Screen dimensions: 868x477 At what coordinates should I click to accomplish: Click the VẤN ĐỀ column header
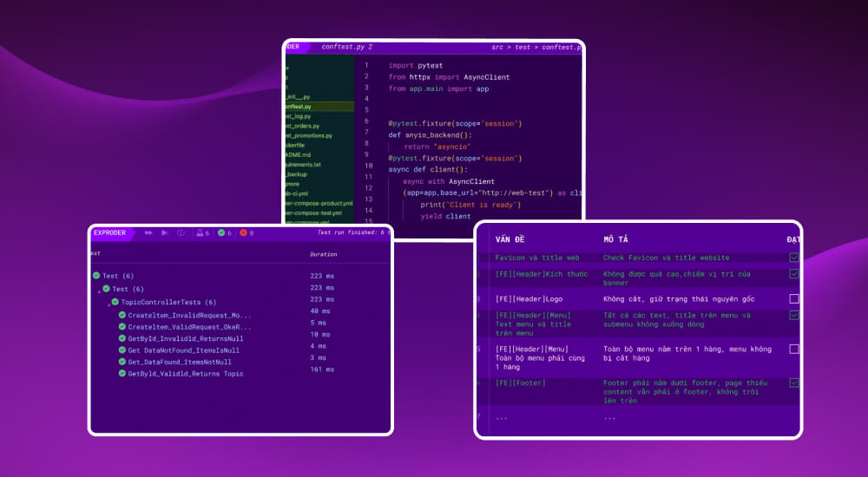tap(510, 239)
